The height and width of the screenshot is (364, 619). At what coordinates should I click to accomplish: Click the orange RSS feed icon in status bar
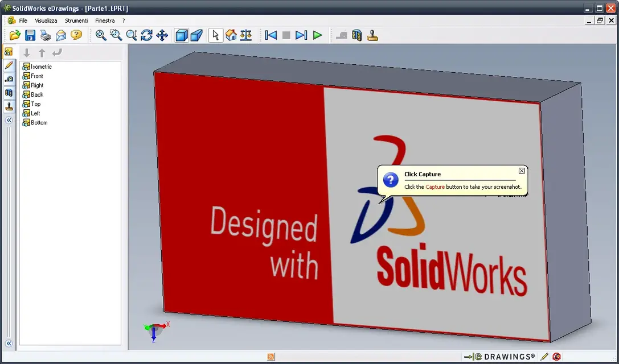[x=271, y=357]
